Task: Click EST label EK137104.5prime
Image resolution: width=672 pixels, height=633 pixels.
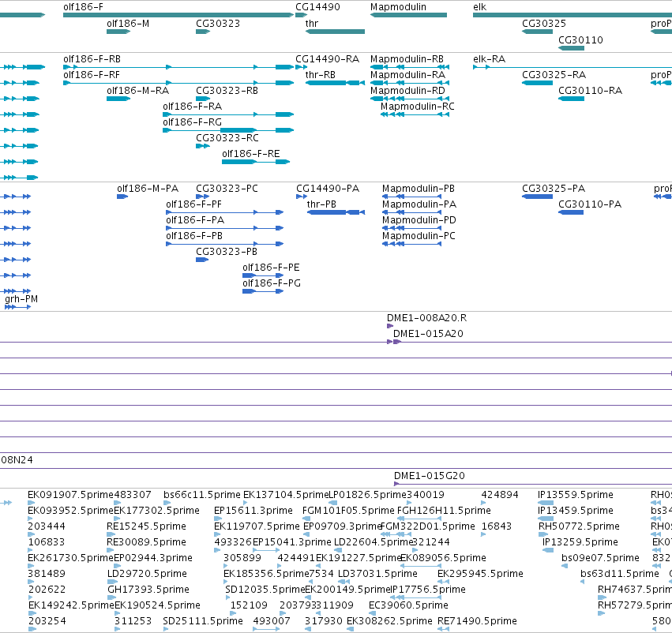Action: point(286,495)
